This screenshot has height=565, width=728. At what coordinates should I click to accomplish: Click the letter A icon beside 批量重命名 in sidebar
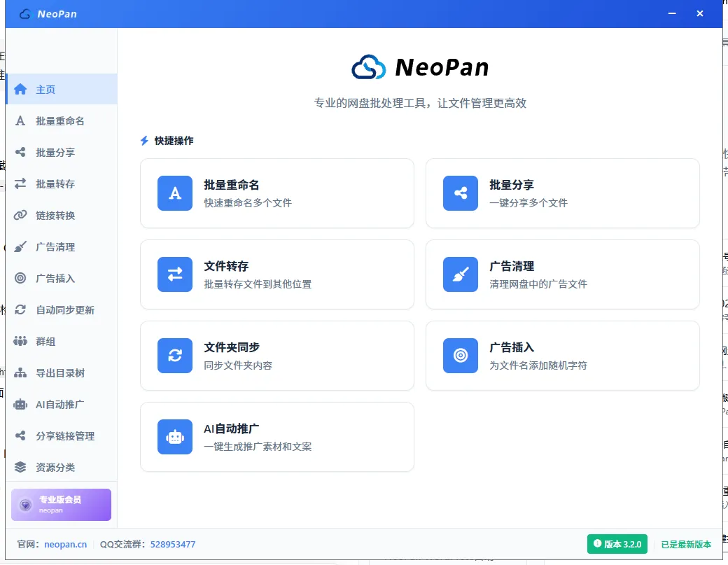tap(20, 120)
